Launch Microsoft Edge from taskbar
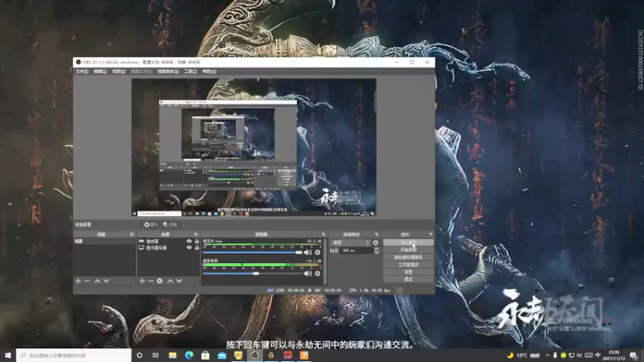This screenshot has width=644, height=362. [189, 356]
